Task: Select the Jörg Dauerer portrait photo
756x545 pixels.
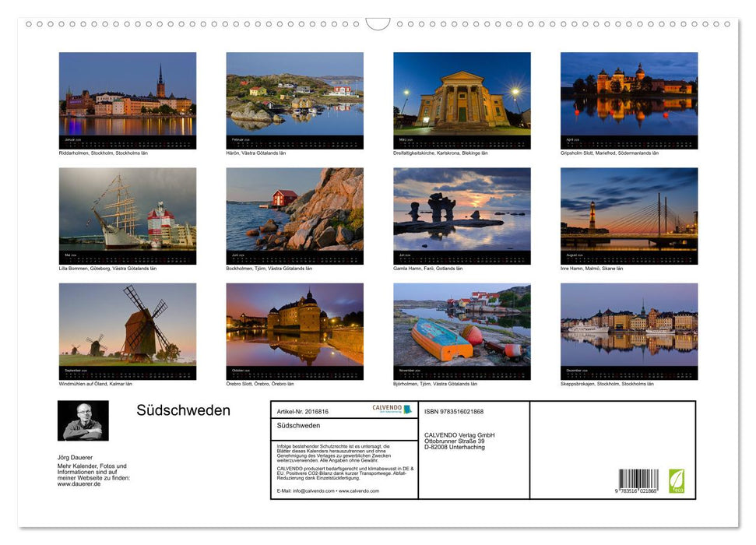Action: [83, 421]
